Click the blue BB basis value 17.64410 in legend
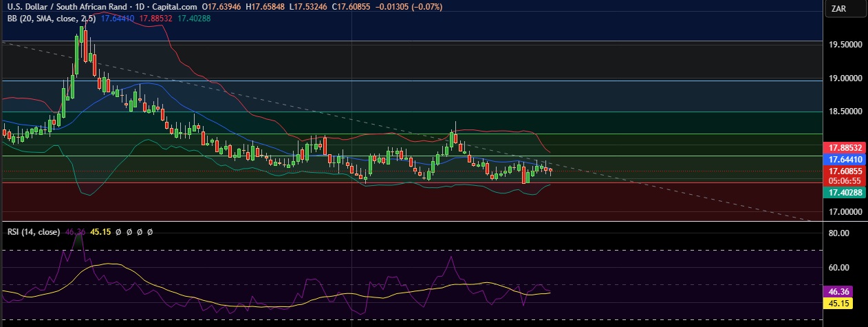This screenshot has height=327, width=868. click(x=119, y=19)
